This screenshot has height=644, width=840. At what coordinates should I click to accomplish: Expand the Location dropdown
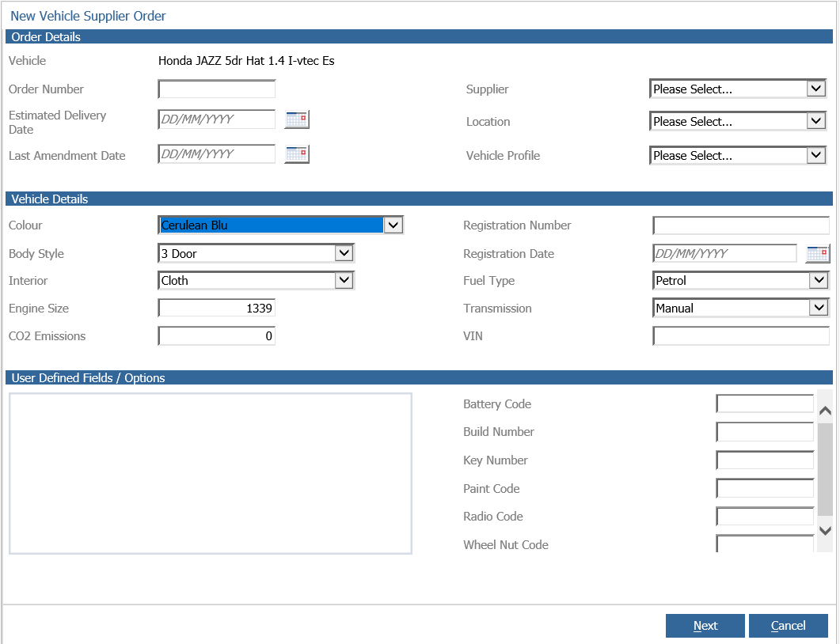click(738, 122)
